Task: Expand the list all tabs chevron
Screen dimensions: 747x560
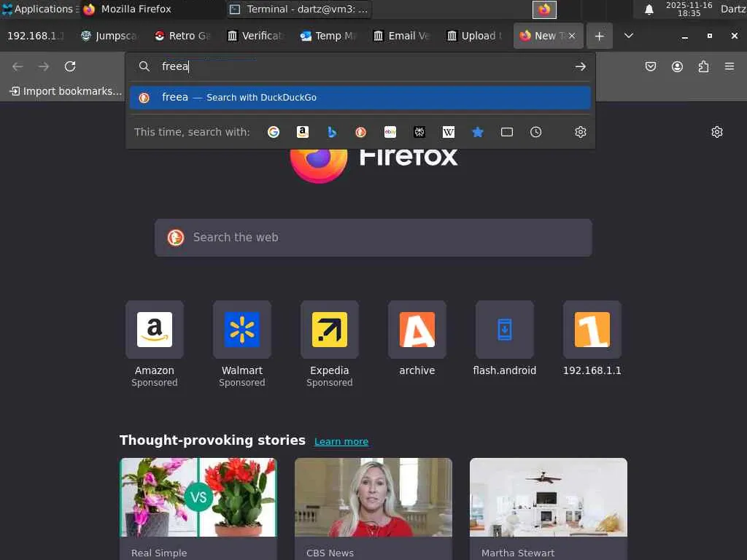Action: coord(629,36)
